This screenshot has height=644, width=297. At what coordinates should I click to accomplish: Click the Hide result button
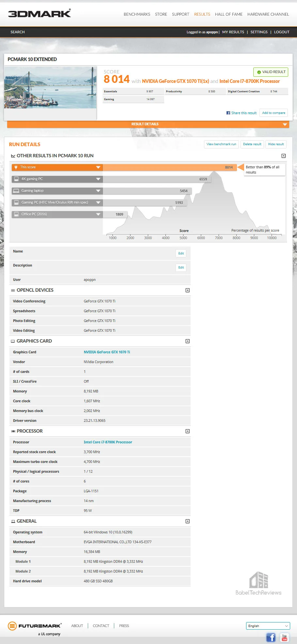pyautogui.click(x=276, y=144)
